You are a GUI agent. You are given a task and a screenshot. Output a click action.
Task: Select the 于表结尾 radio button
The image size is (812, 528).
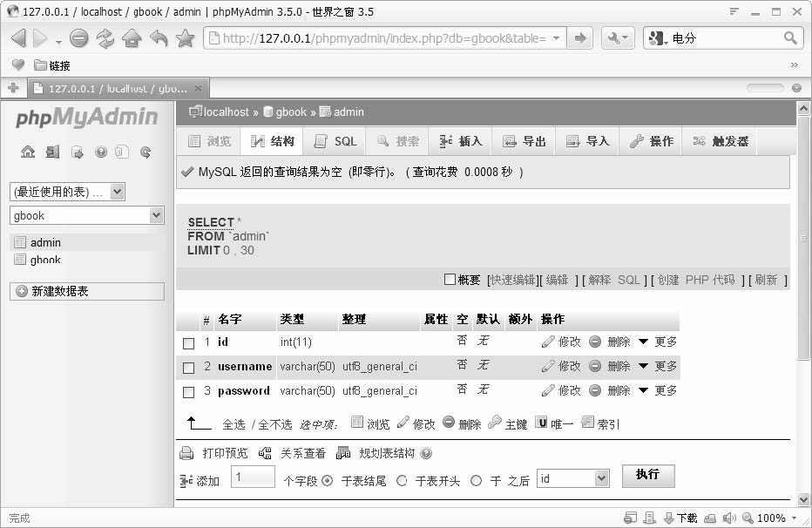pyautogui.click(x=328, y=481)
